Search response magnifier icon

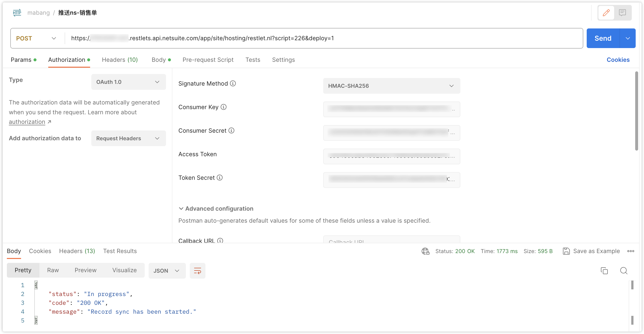tap(623, 271)
